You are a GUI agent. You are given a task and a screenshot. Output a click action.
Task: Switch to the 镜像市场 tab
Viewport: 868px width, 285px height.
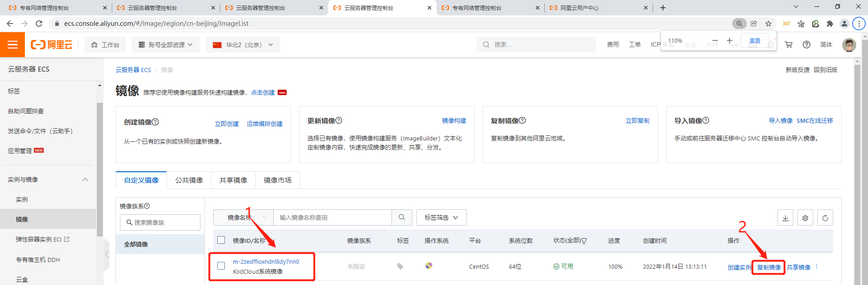pyautogui.click(x=277, y=180)
